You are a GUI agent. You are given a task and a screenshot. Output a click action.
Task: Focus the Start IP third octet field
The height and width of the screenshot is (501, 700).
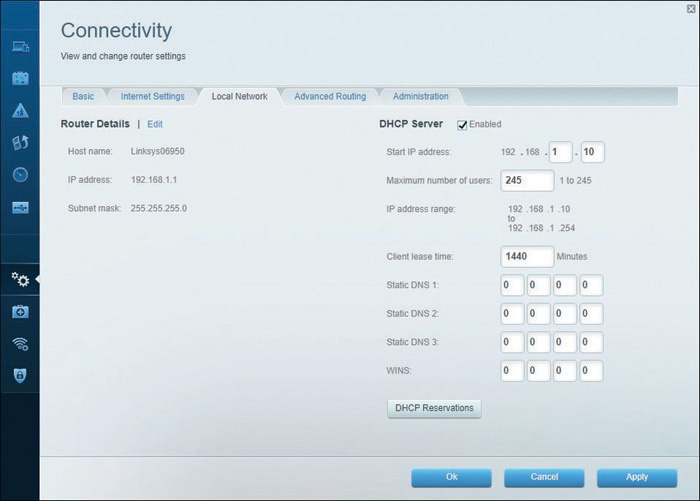[x=560, y=152]
